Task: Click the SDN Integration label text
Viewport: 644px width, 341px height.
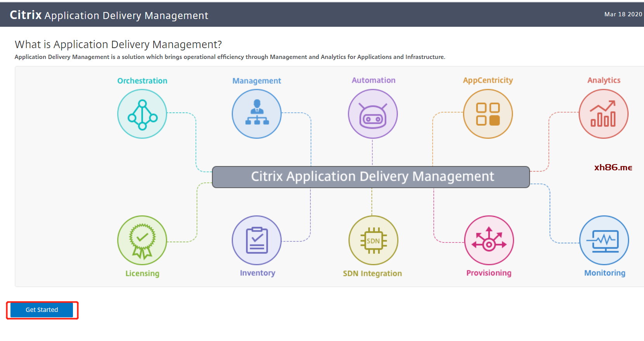Action: tap(372, 273)
